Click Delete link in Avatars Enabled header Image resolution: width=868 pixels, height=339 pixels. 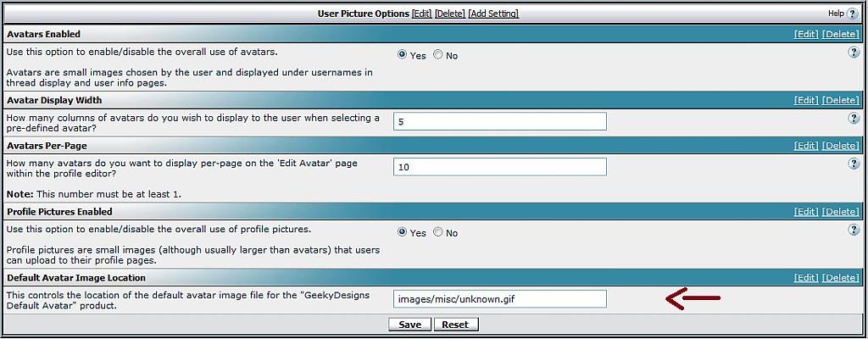tap(840, 34)
